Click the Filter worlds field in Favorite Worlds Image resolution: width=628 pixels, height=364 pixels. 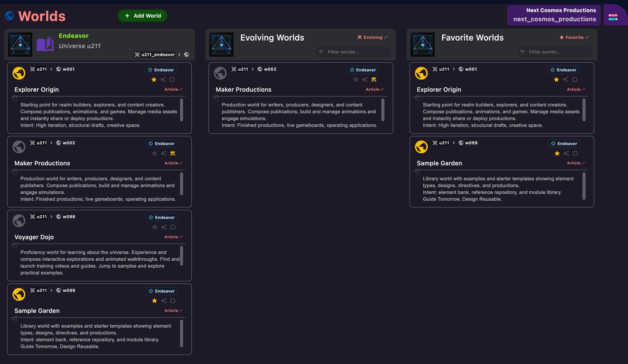(x=555, y=52)
